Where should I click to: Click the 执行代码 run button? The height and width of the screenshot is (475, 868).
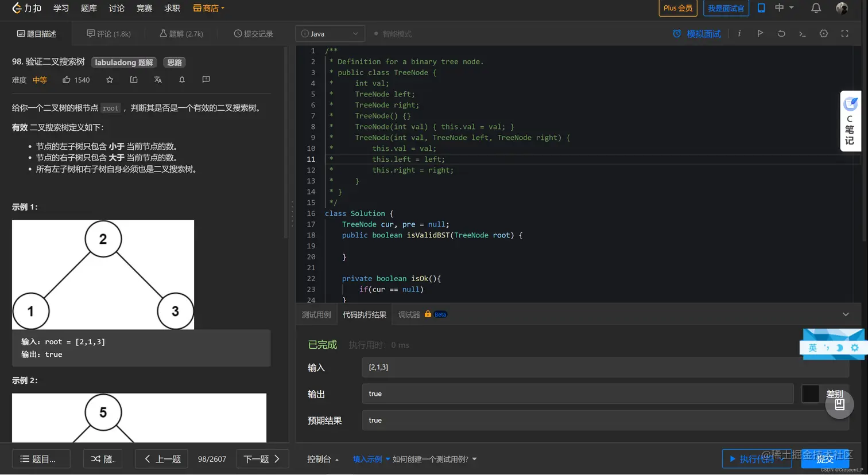click(x=757, y=459)
